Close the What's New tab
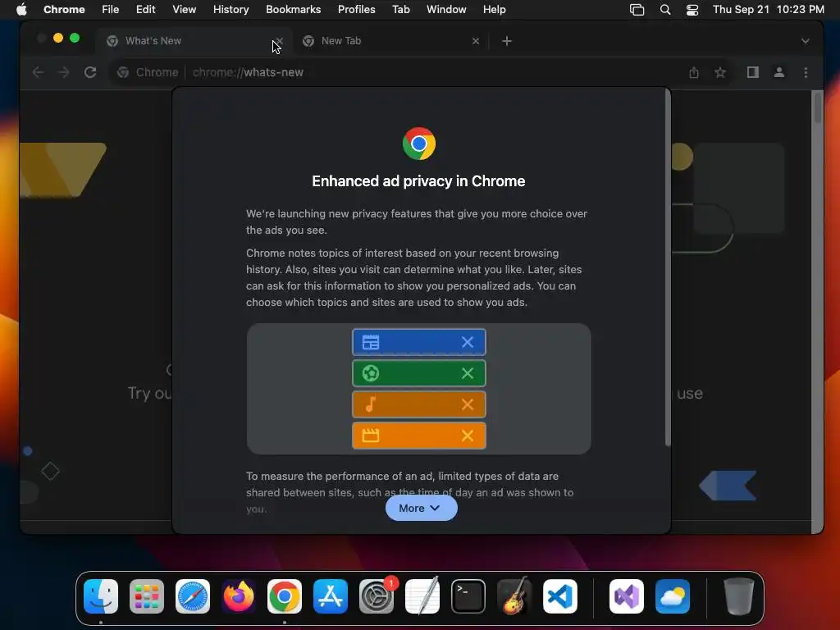 (280, 41)
